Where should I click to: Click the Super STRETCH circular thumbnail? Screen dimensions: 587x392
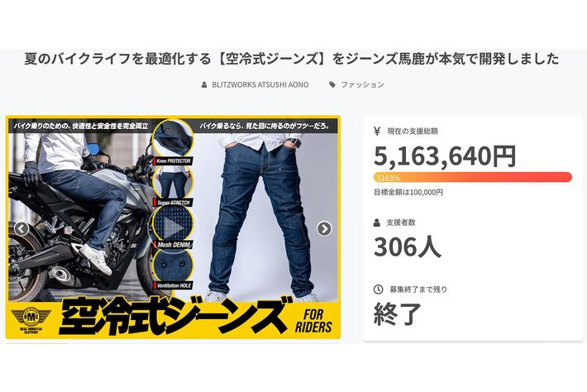click(x=172, y=184)
